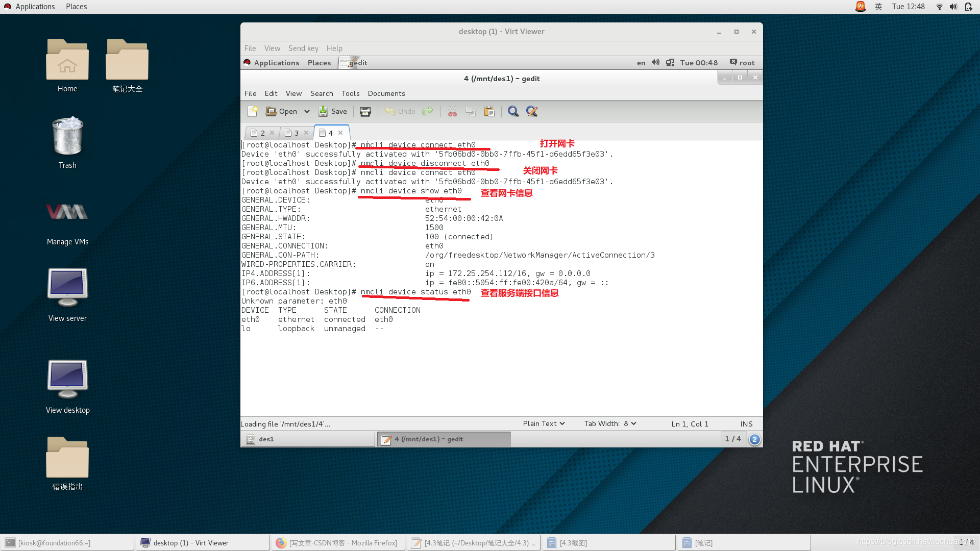980x551 pixels.
Task: Close document tab 2
Action: click(x=272, y=133)
